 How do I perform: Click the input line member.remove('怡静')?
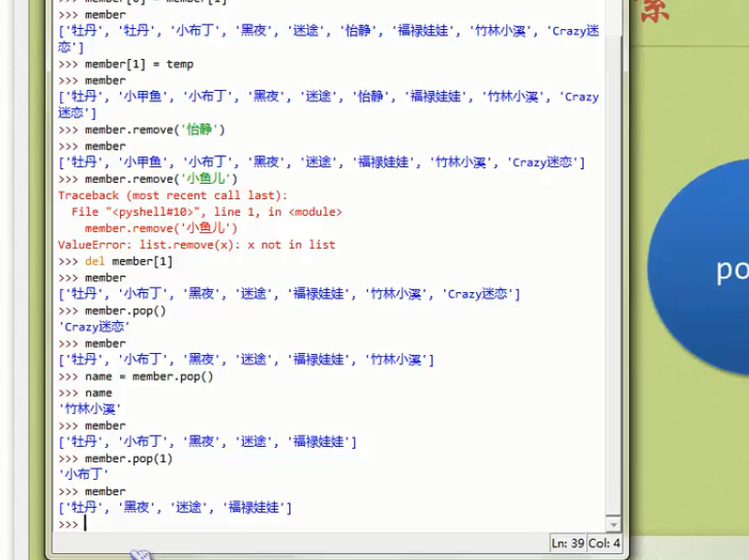pyautogui.click(x=155, y=130)
